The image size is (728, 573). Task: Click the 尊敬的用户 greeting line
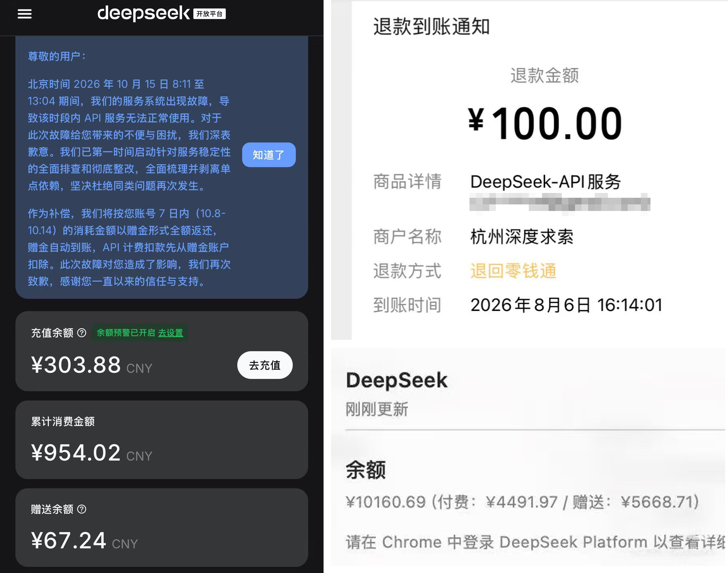[57, 56]
